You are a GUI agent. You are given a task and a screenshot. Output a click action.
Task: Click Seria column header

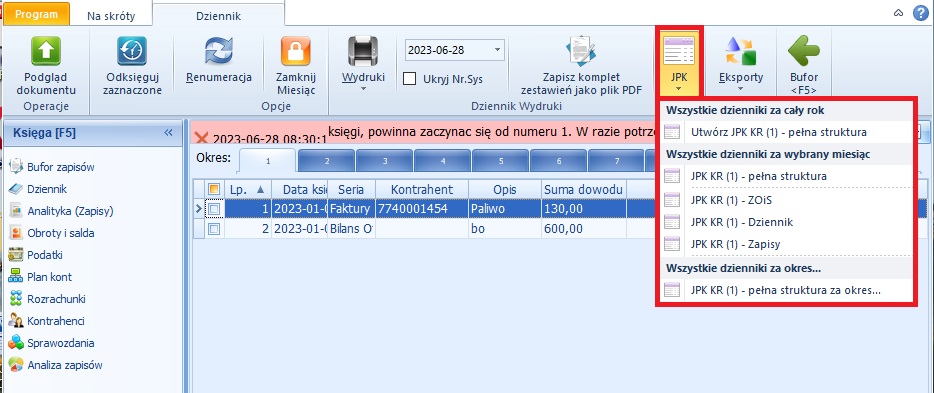coord(351,189)
